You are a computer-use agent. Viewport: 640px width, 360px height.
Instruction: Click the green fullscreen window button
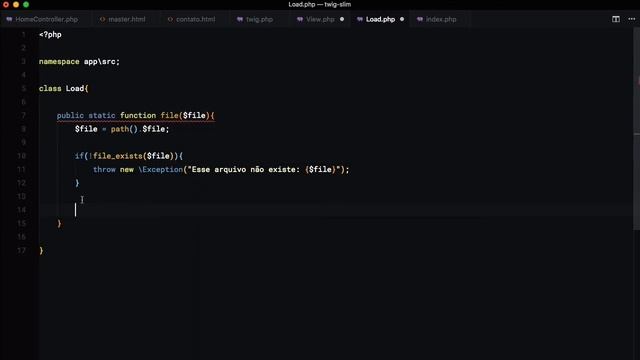pyautogui.click(x=26, y=4)
